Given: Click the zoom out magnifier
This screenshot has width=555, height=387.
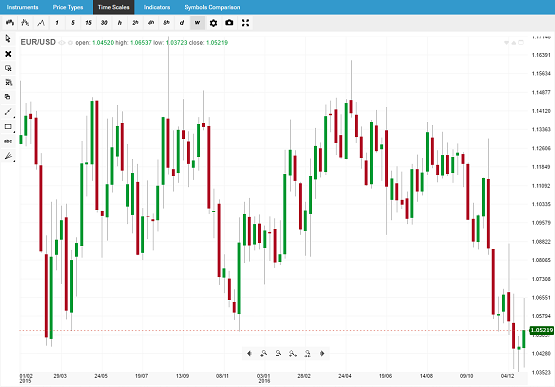Looking at the screenshot, I should (x=278, y=353).
